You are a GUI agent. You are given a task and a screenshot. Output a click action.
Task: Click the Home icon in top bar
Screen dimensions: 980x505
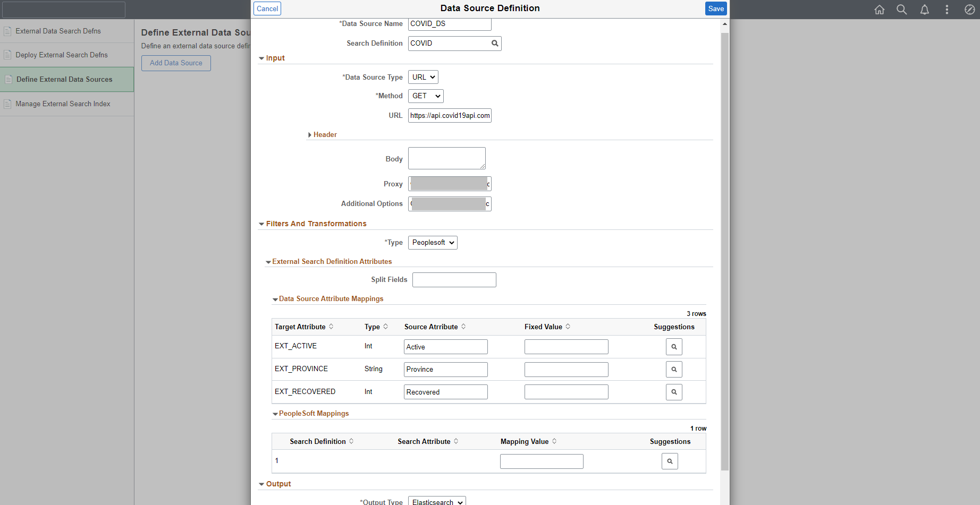click(879, 10)
